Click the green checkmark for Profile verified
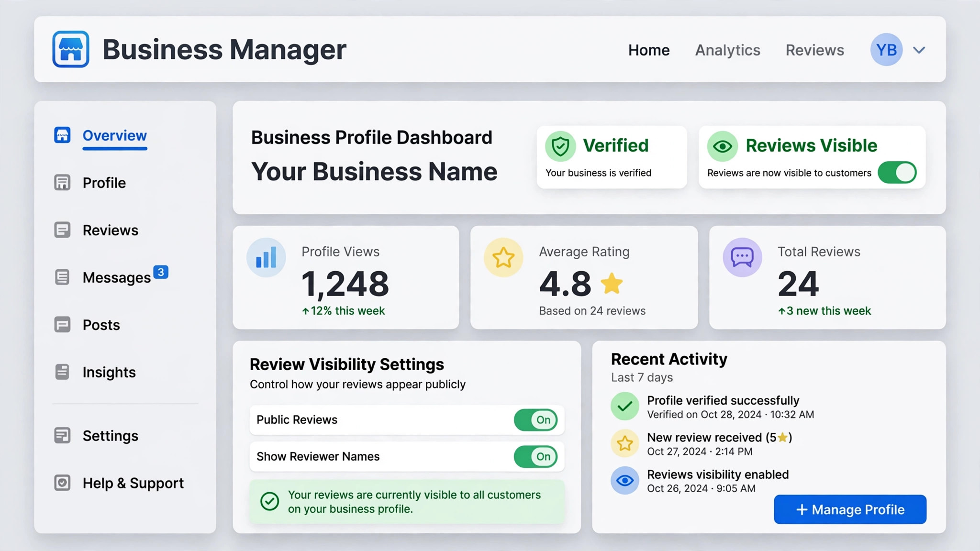980x551 pixels. [x=625, y=407]
